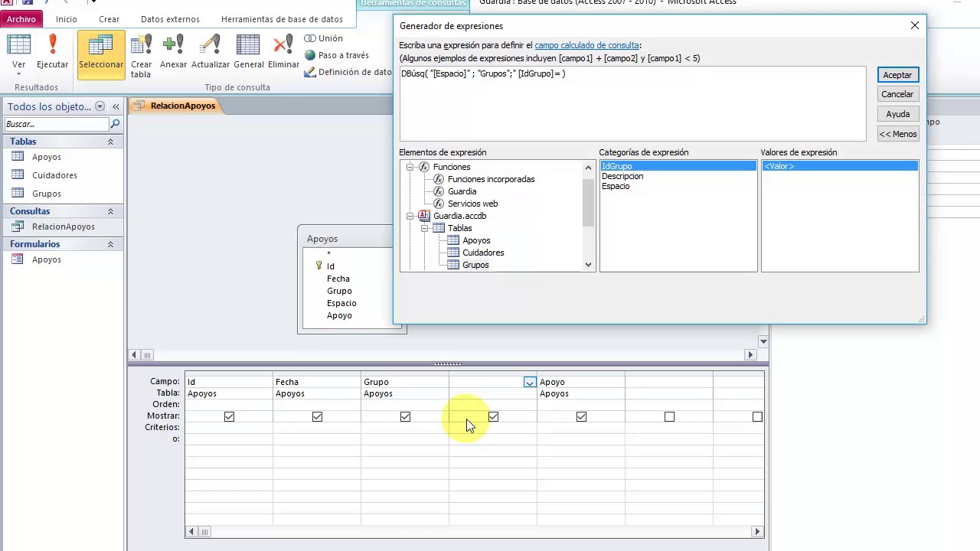Collapse the Consultas group
This screenshot has width=980, height=551.
(x=110, y=211)
